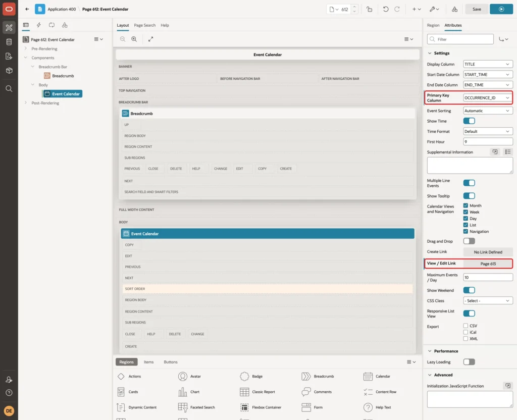Select the Calendar region in gallery
The width and height of the screenshot is (517, 420).
click(x=377, y=376)
